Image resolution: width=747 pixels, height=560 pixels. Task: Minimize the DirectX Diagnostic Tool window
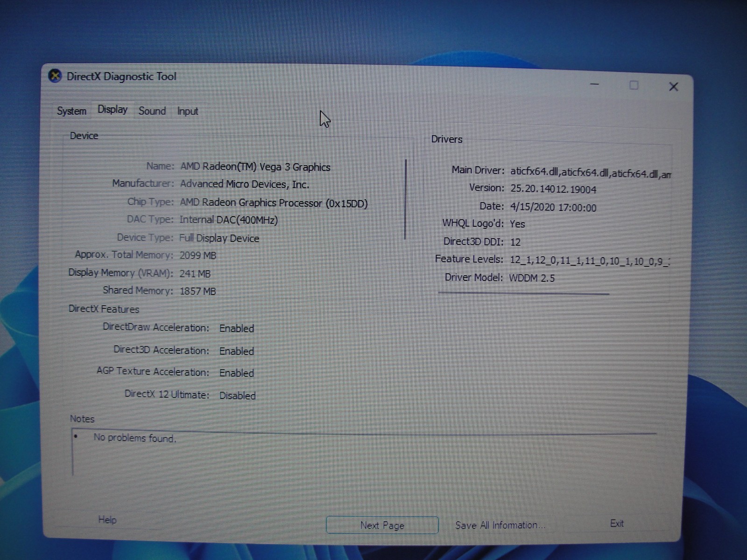(594, 84)
